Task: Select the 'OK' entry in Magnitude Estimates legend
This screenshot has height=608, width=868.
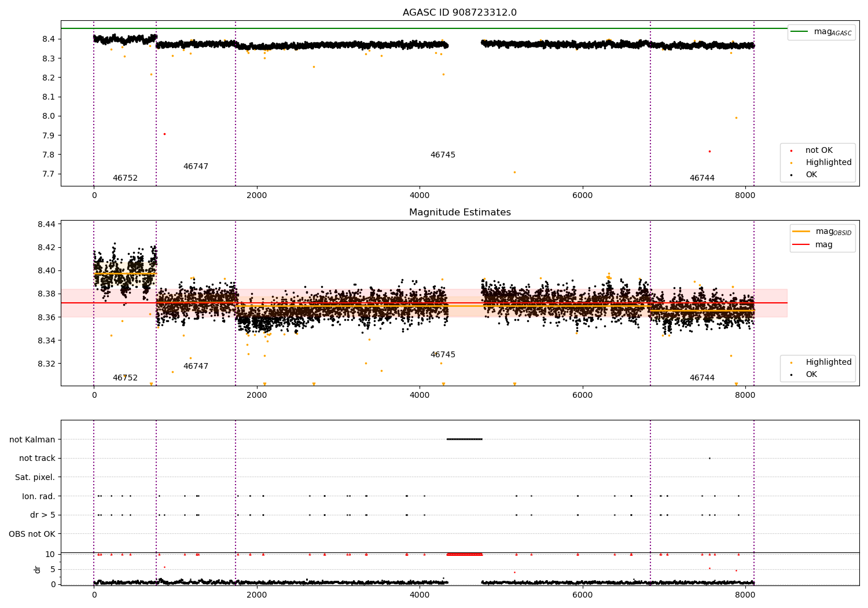Action: [x=804, y=375]
